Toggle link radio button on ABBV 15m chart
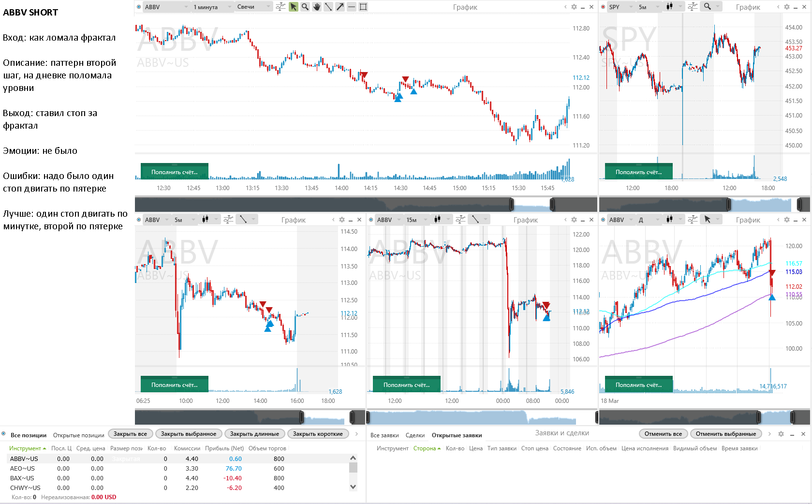 pyautogui.click(x=371, y=220)
